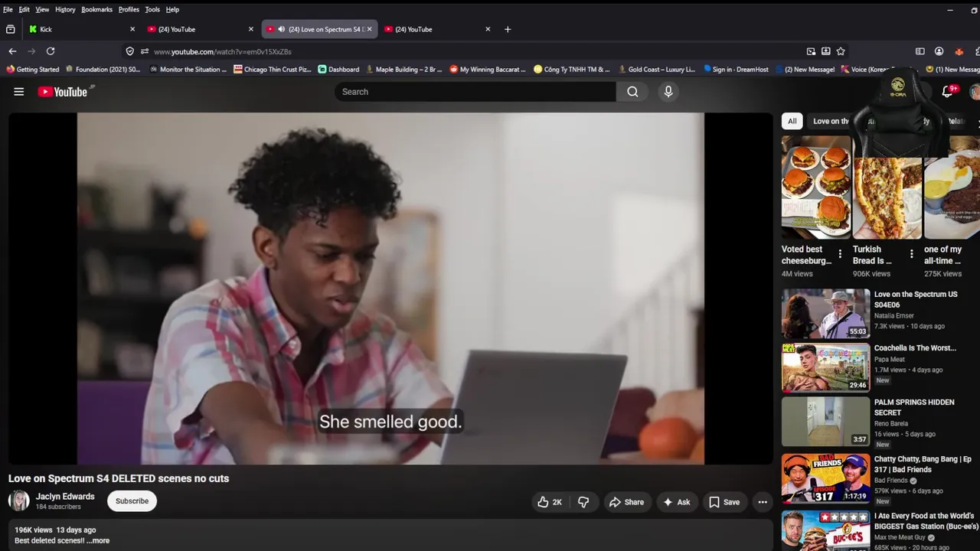Open the YouTube notifications bell
The height and width of the screenshot is (551, 980).
947,92
